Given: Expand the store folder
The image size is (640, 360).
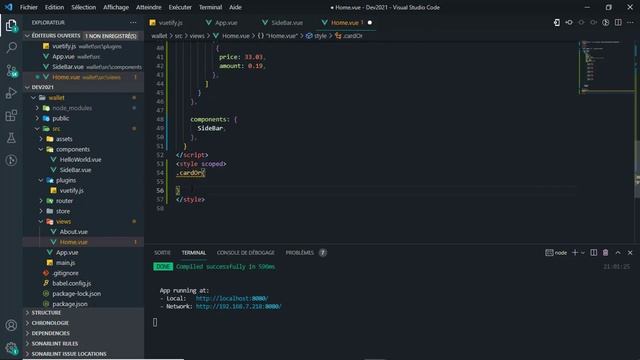Looking at the screenshot, I should pos(41,211).
